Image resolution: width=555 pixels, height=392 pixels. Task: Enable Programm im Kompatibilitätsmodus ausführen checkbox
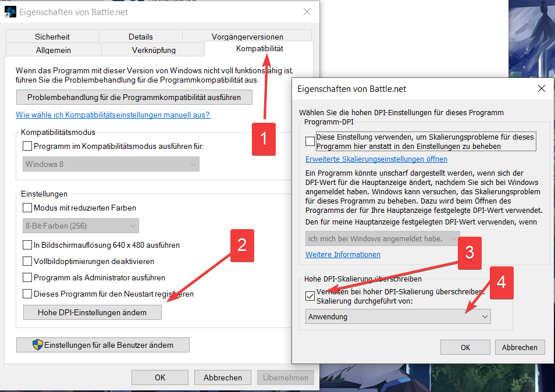pyautogui.click(x=27, y=146)
